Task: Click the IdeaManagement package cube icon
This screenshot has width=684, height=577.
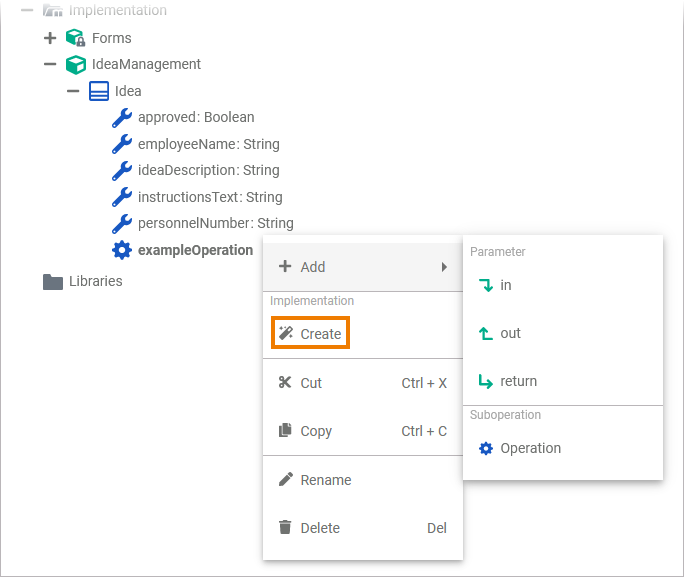Action: [x=75, y=64]
